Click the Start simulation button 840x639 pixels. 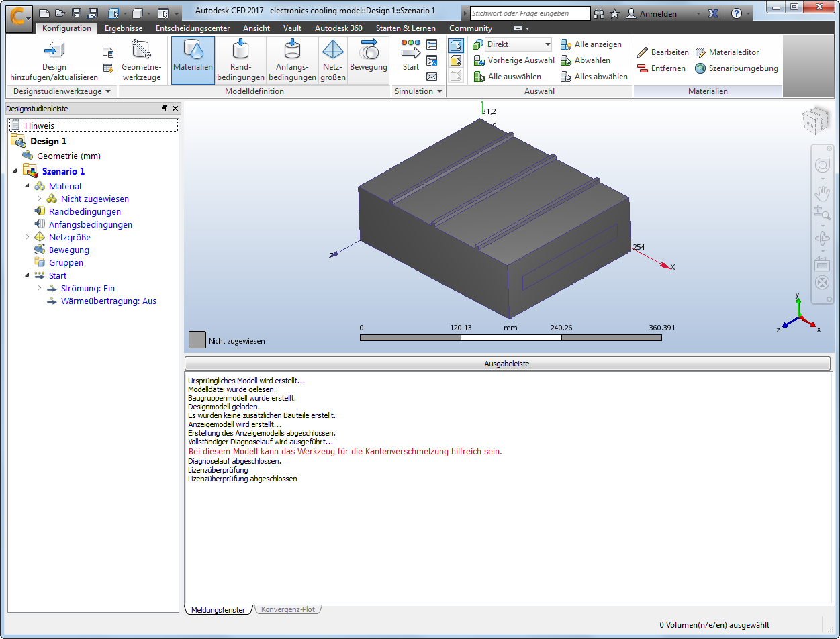click(x=411, y=56)
